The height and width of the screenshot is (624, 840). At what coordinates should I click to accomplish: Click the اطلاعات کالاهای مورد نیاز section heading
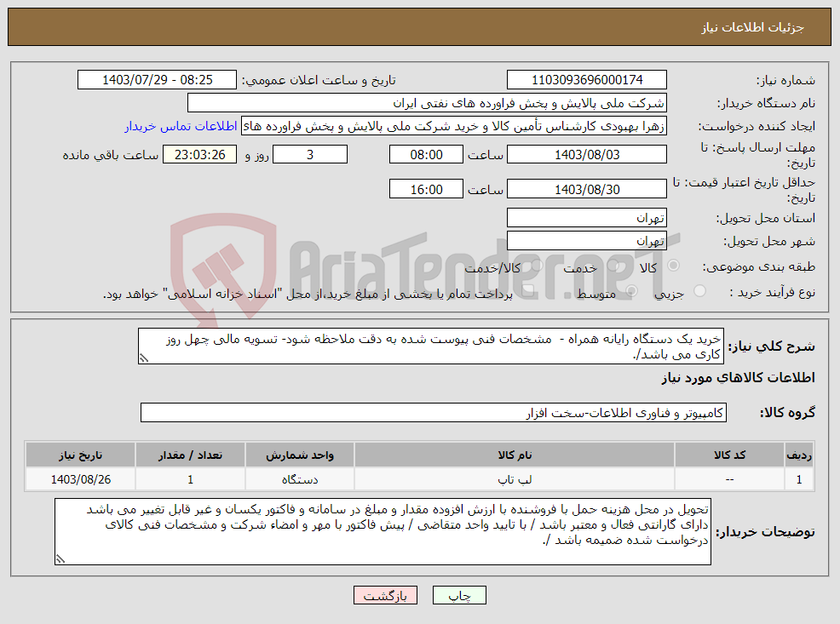click(738, 378)
